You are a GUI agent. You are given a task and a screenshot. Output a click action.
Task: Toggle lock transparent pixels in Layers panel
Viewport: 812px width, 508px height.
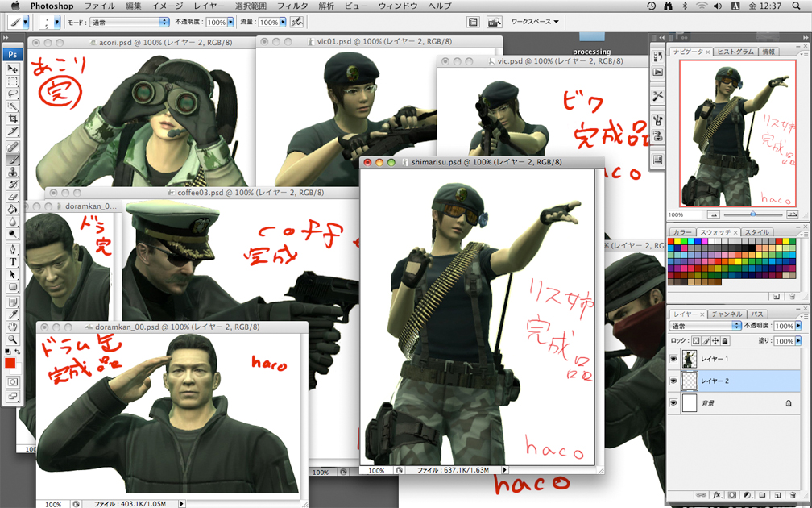click(696, 340)
